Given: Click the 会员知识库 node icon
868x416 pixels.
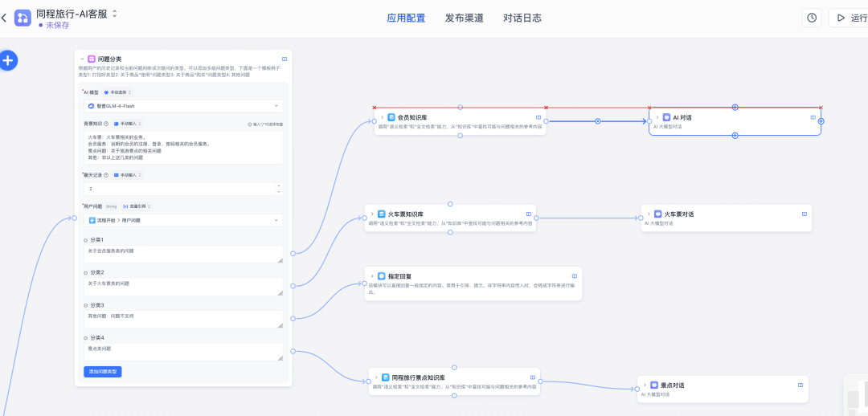Looking at the screenshot, I should pyautogui.click(x=391, y=117).
